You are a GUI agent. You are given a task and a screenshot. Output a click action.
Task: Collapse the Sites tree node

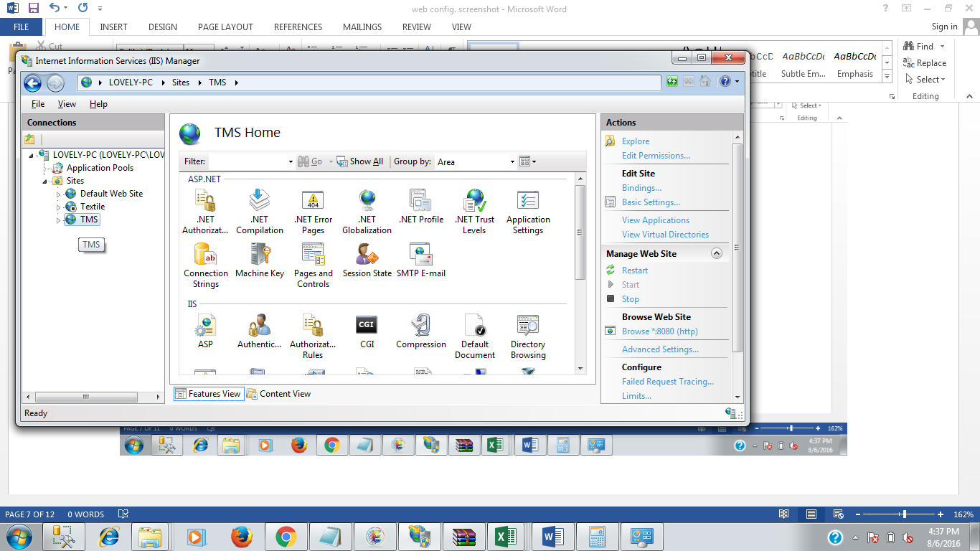[45, 181]
